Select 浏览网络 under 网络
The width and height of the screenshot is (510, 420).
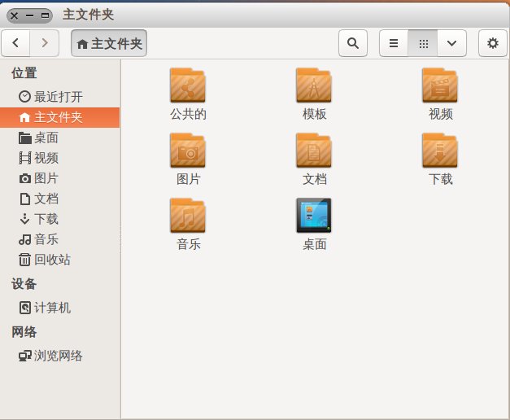pos(60,356)
